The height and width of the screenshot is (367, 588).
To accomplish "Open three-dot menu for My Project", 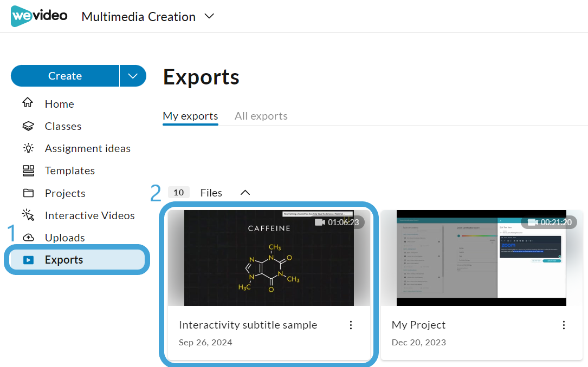I will click(564, 325).
